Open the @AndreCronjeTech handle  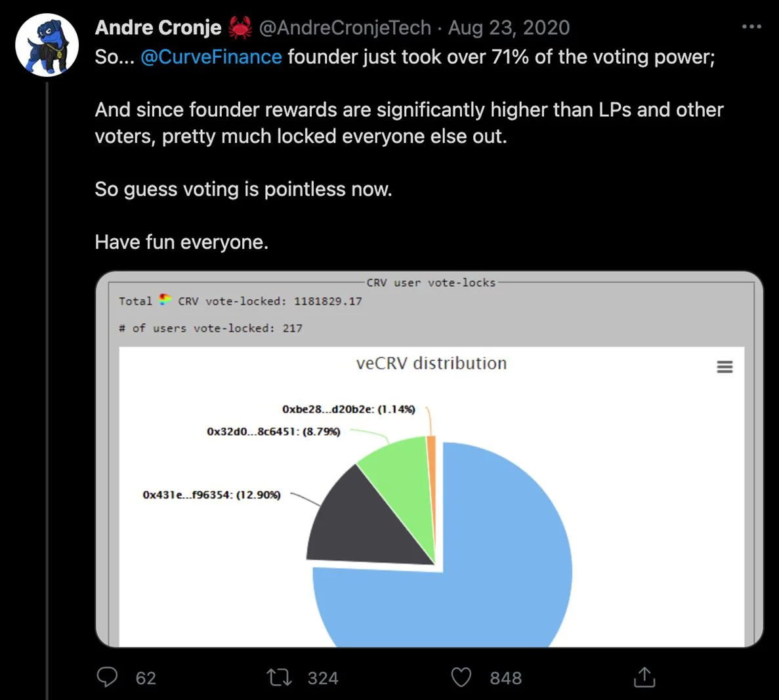(x=345, y=28)
